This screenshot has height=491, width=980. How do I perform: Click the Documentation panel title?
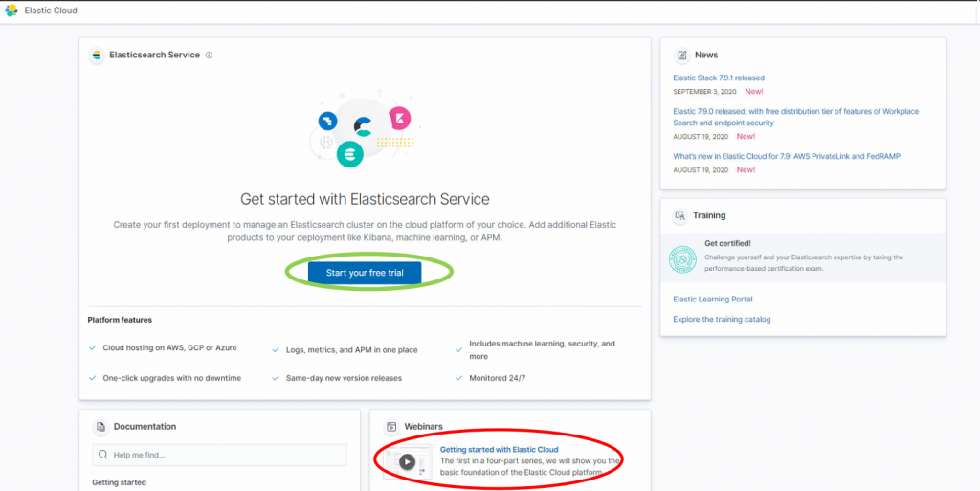[x=145, y=427]
